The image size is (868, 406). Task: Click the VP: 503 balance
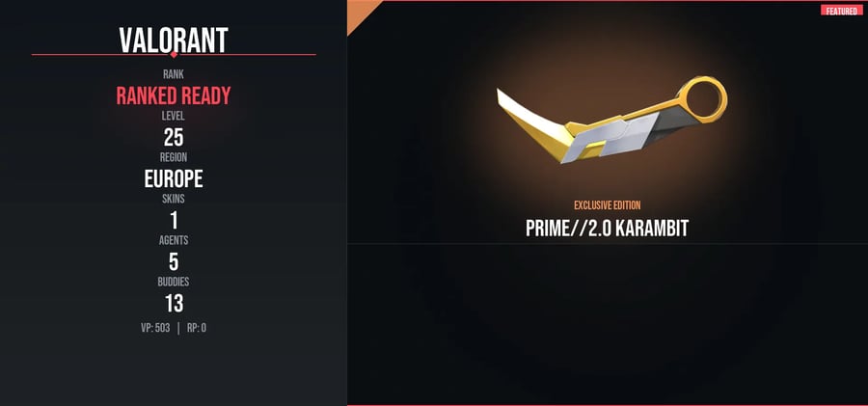[155, 328]
